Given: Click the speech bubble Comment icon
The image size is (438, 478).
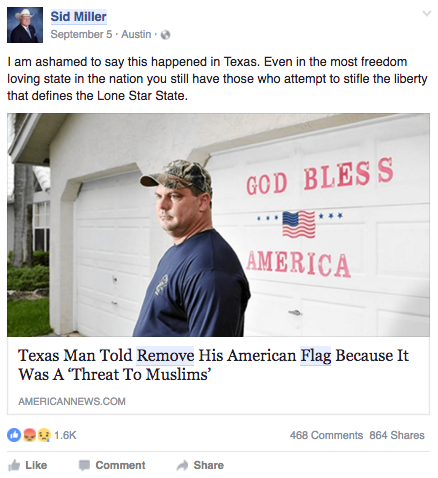Looking at the screenshot, I should [x=84, y=465].
